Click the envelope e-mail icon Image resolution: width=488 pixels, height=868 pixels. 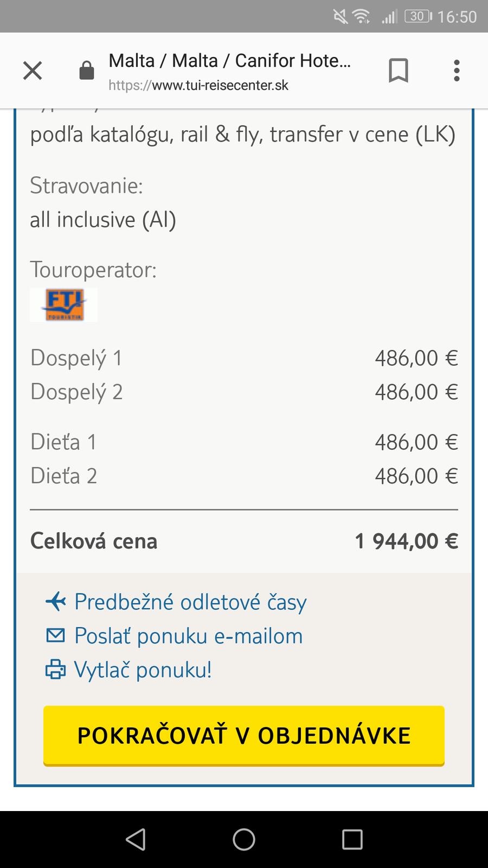click(55, 635)
